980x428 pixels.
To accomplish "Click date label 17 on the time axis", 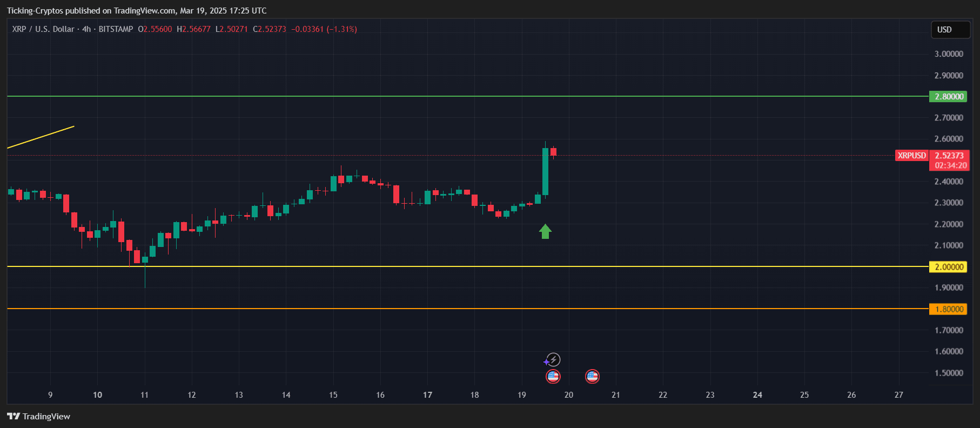I will click(427, 395).
